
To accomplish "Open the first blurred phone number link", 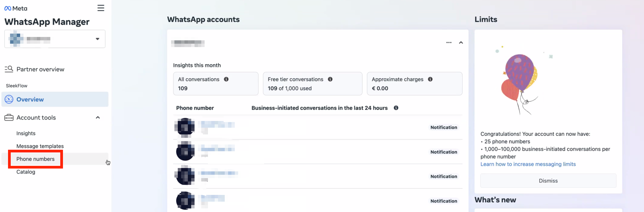I will pos(218,124).
